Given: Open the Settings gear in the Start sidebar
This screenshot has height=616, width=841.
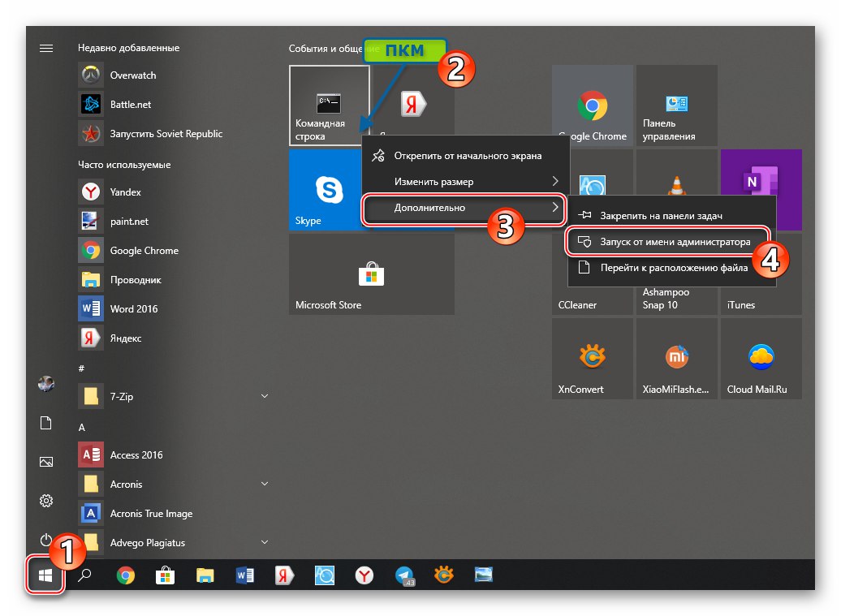Looking at the screenshot, I should [46, 501].
